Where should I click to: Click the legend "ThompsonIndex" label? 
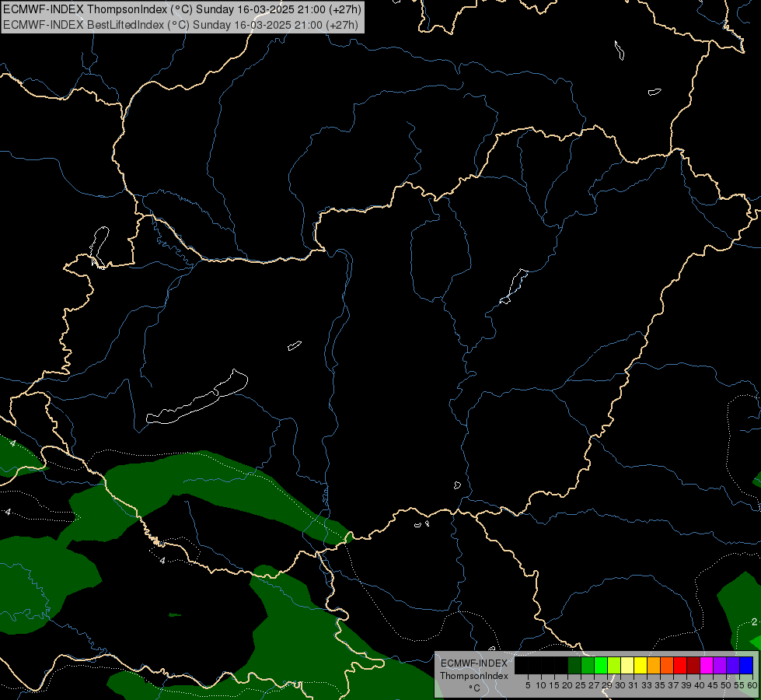click(473, 676)
